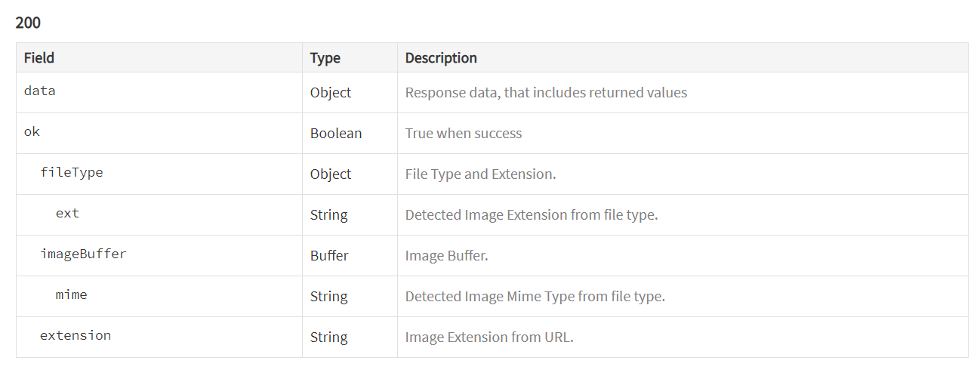Select the extension field name
The width and height of the screenshot is (980, 376).
pos(76,335)
